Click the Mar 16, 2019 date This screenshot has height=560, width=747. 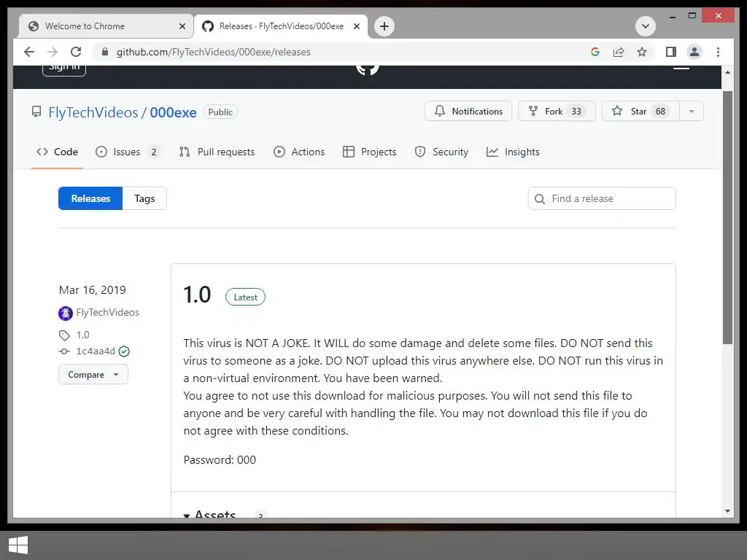click(x=93, y=290)
